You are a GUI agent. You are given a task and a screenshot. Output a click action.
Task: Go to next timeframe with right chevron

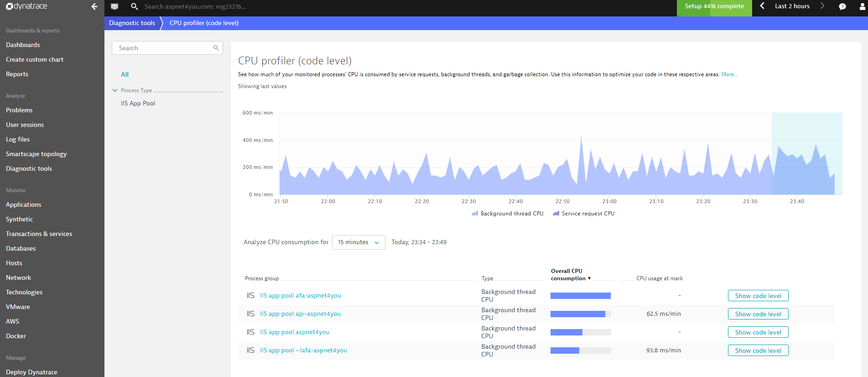822,6
